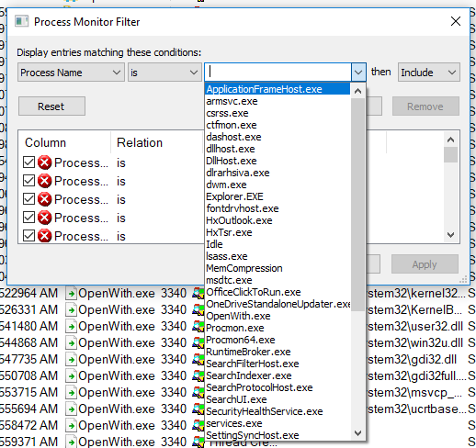
Task: Select dlrarhsiva.exe from the dropdown list
Action: click(x=278, y=173)
